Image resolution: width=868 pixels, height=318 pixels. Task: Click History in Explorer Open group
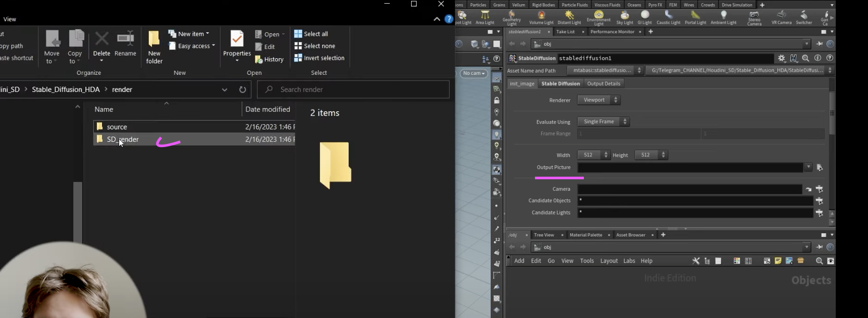coord(269,59)
